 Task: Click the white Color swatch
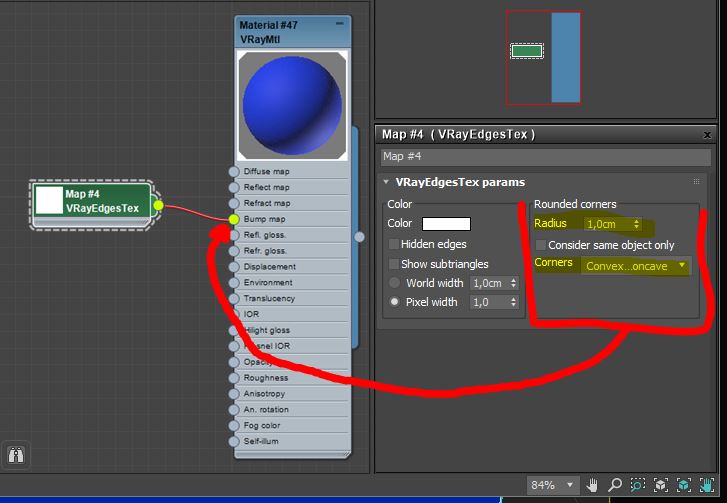[446, 224]
